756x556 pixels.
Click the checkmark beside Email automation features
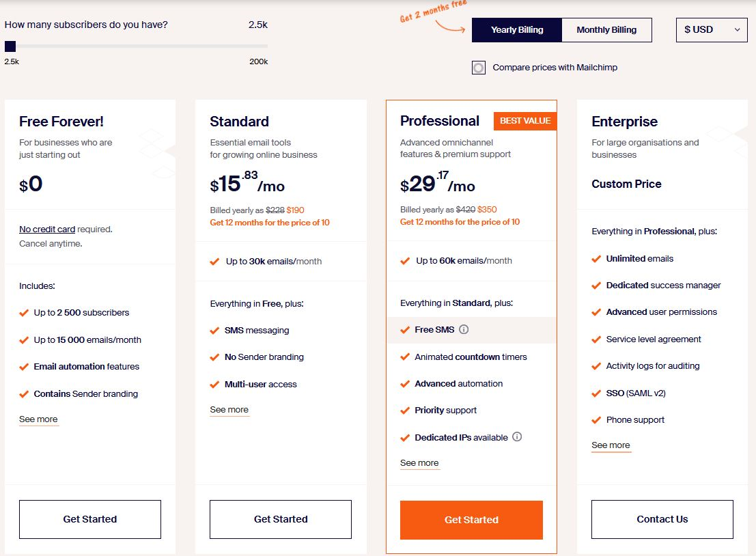click(x=24, y=367)
